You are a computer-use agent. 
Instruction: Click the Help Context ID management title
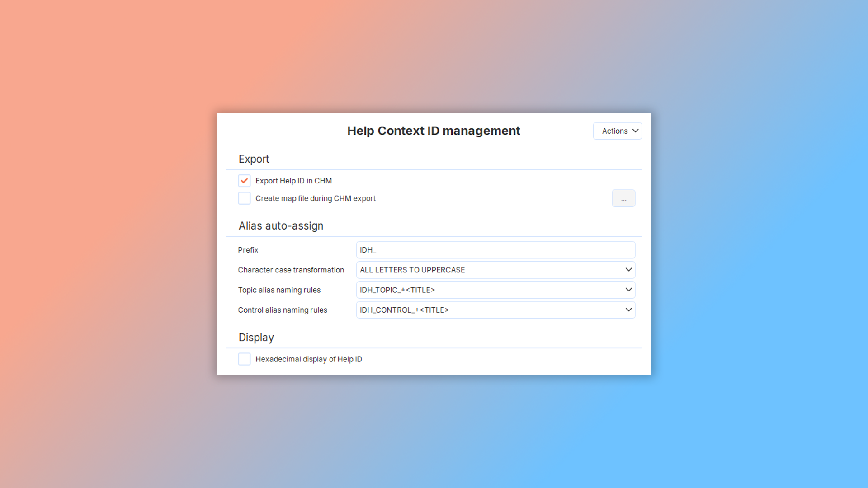433,131
